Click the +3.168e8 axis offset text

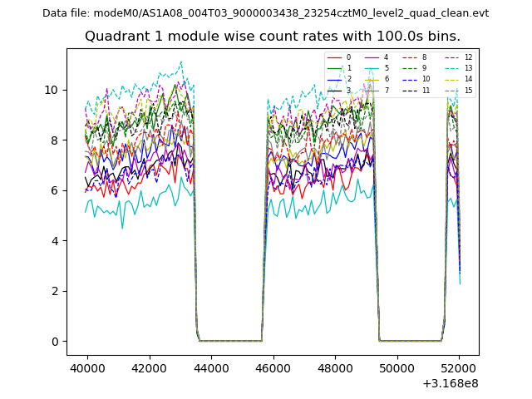coord(451,383)
